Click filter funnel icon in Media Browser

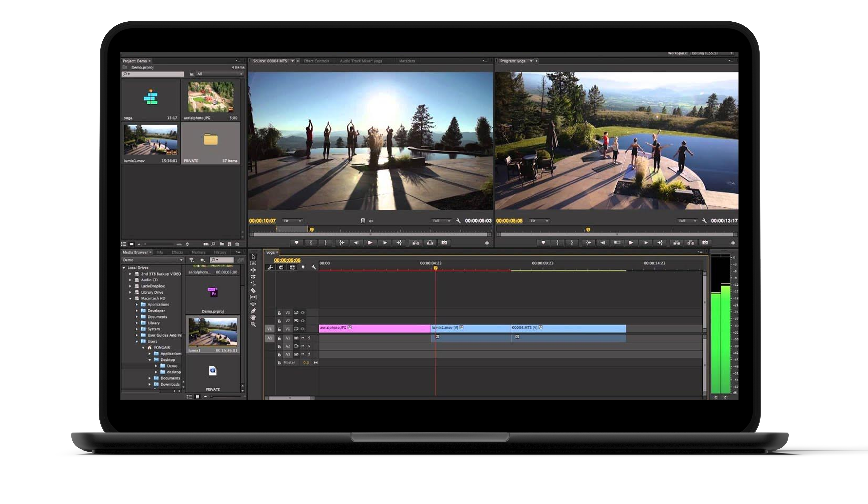(191, 260)
